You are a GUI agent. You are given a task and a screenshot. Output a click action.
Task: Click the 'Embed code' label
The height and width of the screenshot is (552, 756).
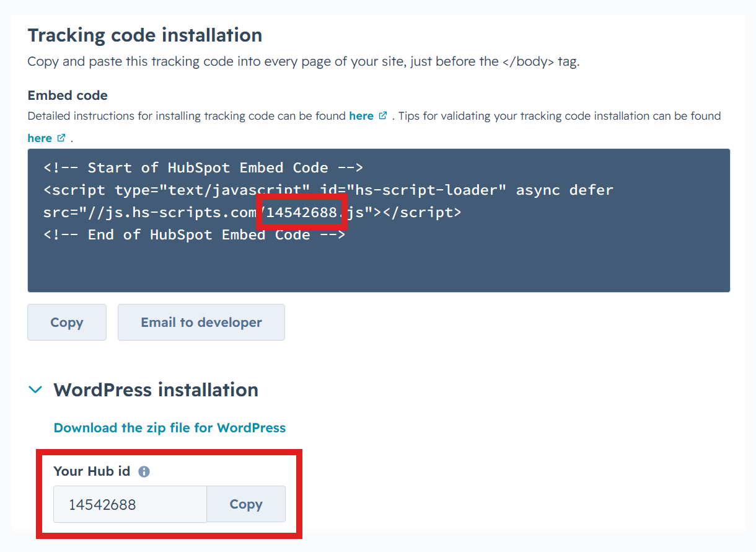(68, 96)
